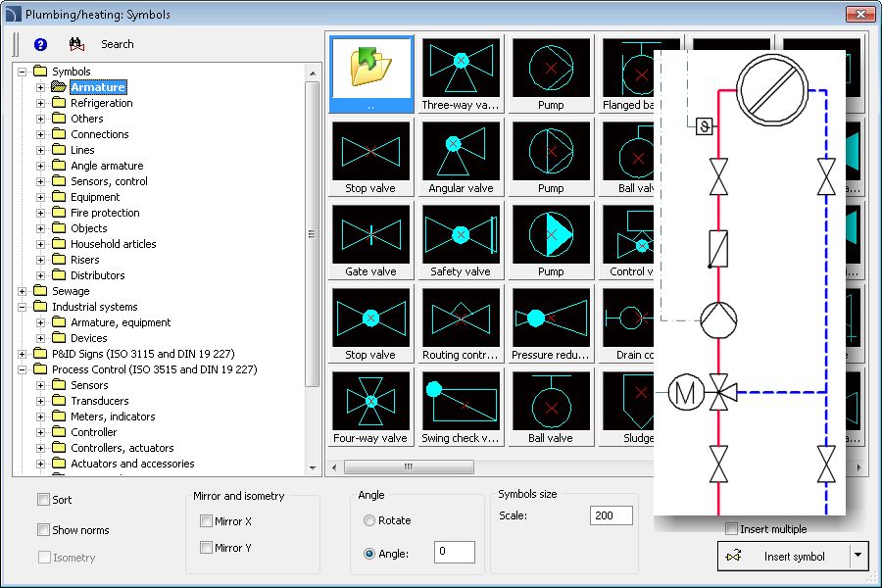
Task: Click the Scale value input field
Action: pyautogui.click(x=611, y=515)
